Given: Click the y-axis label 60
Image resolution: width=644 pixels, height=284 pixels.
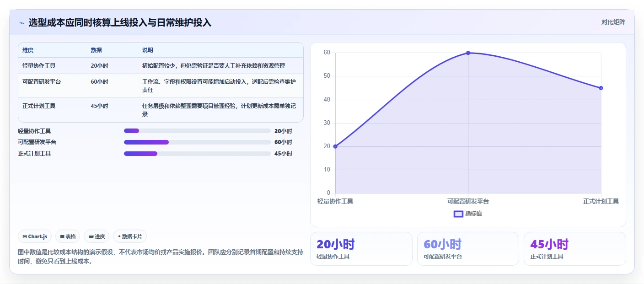Looking at the screenshot, I should [x=327, y=53].
